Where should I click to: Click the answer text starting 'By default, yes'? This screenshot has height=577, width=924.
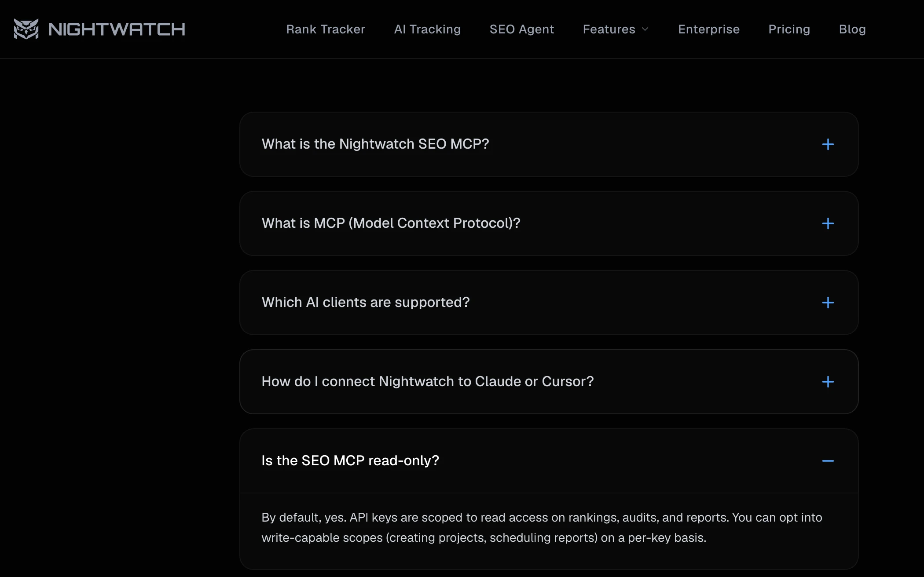pyautogui.click(x=542, y=527)
